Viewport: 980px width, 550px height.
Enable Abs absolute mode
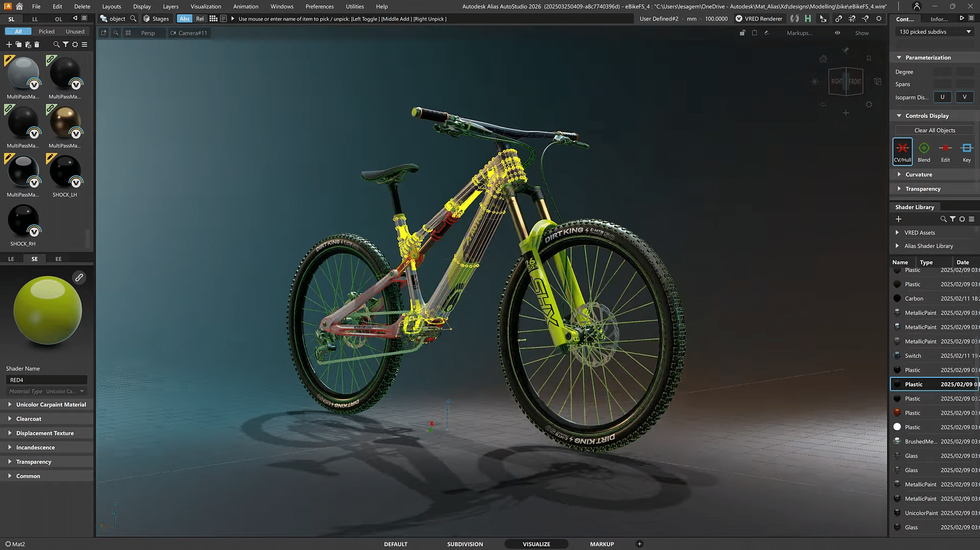pyautogui.click(x=184, y=19)
